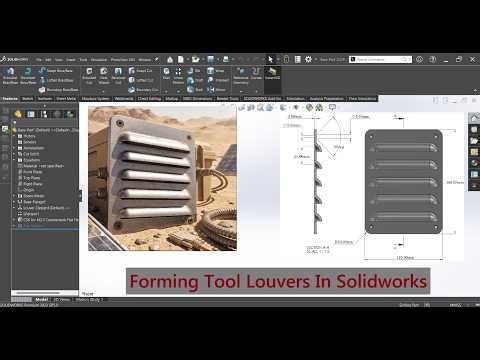480x360 pixels.
Task: Open the File menu
Action: tap(39, 60)
